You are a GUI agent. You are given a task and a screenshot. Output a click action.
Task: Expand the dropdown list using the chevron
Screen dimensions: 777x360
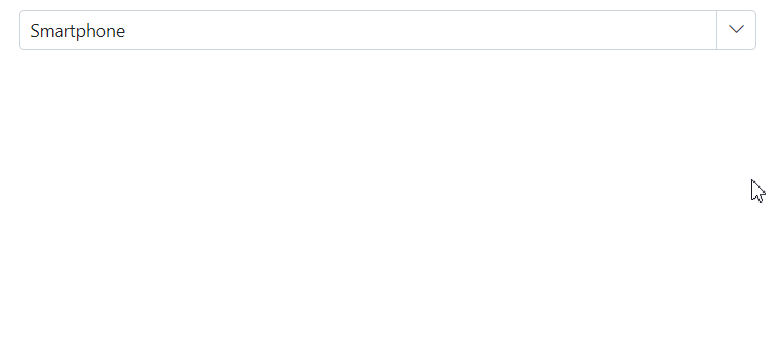click(x=736, y=30)
